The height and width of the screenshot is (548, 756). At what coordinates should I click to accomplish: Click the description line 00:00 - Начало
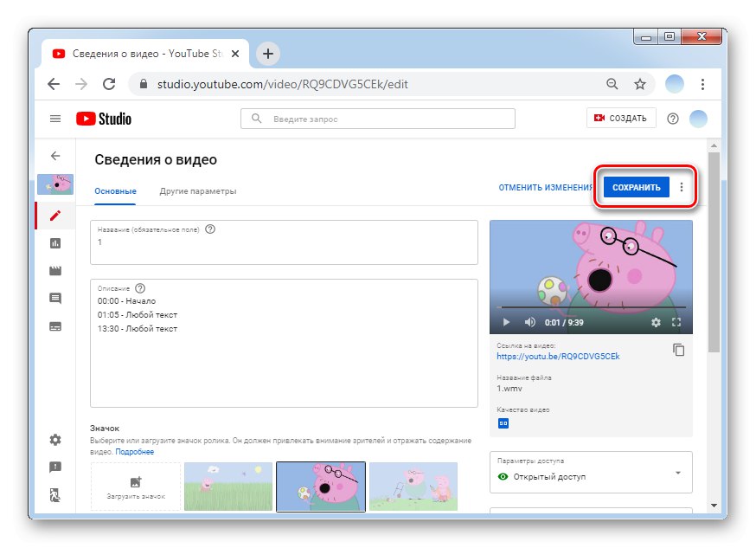tap(127, 301)
